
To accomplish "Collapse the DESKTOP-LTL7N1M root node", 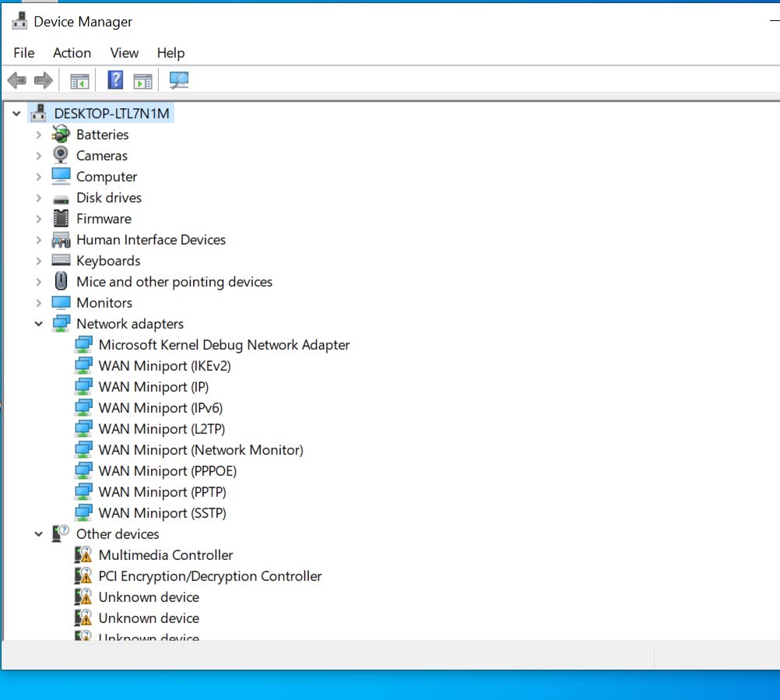I will (16, 114).
